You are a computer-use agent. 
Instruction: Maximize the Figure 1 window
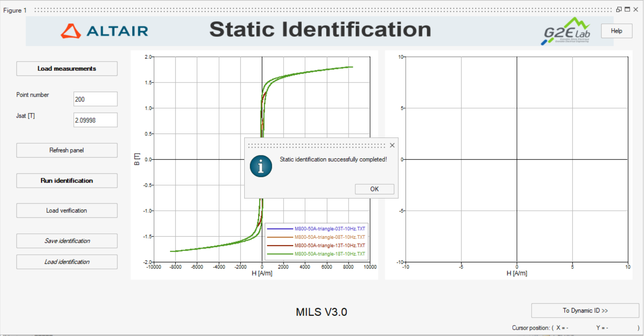[x=627, y=10]
